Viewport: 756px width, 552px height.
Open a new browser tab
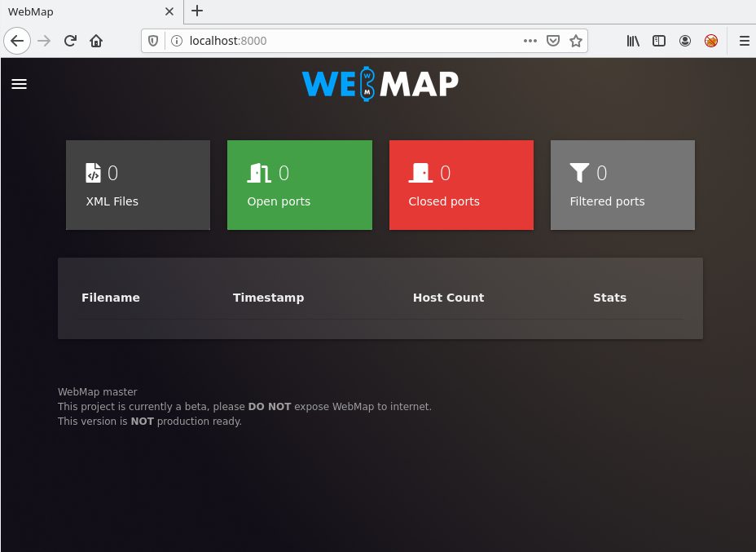tap(197, 11)
